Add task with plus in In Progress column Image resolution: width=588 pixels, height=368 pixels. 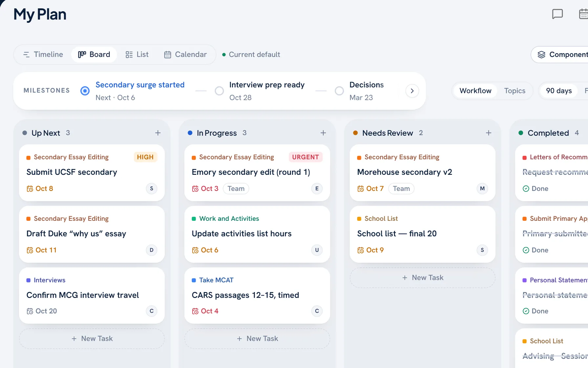coord(323,133)
